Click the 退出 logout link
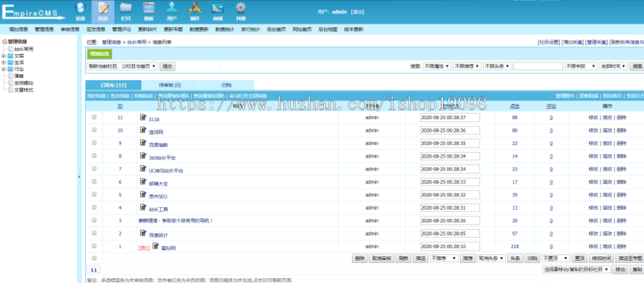The height and width of the screenshot is (283, 644). 357,12
